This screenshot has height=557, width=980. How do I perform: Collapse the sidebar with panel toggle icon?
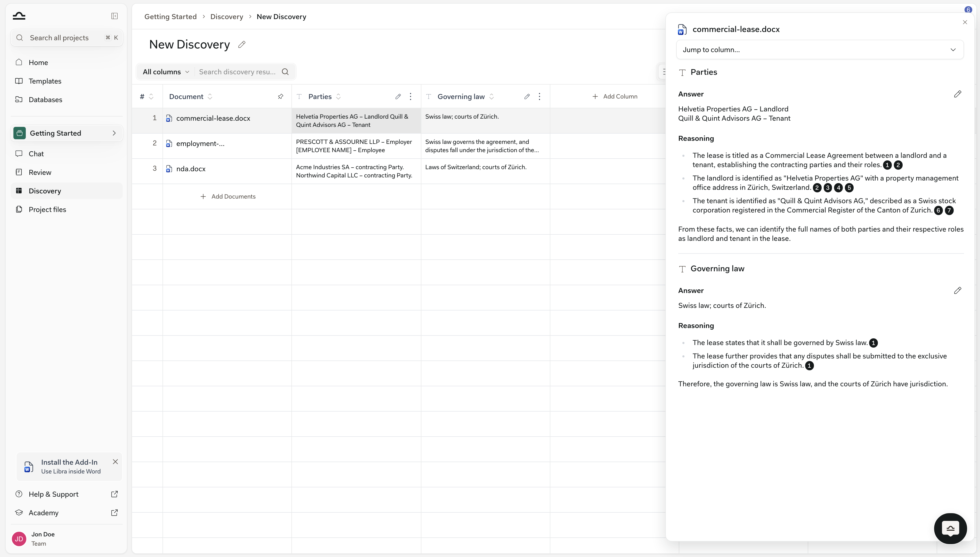point(114,16)
